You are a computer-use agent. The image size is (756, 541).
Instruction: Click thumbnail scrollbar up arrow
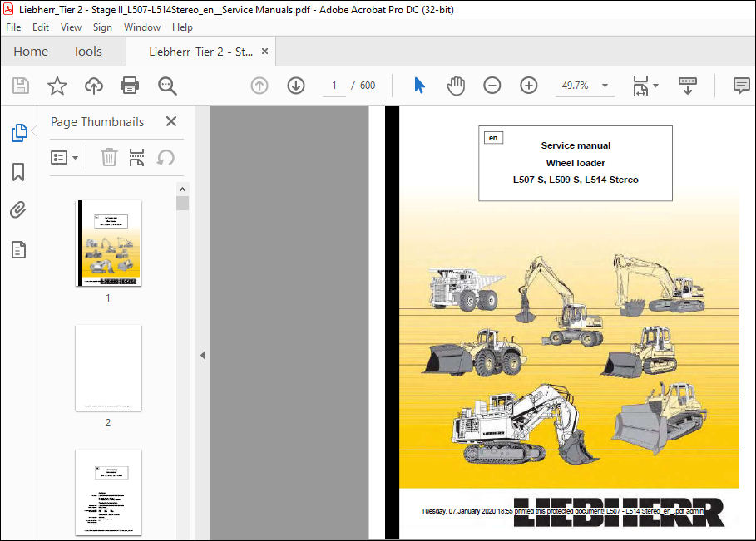coord(182,189)
